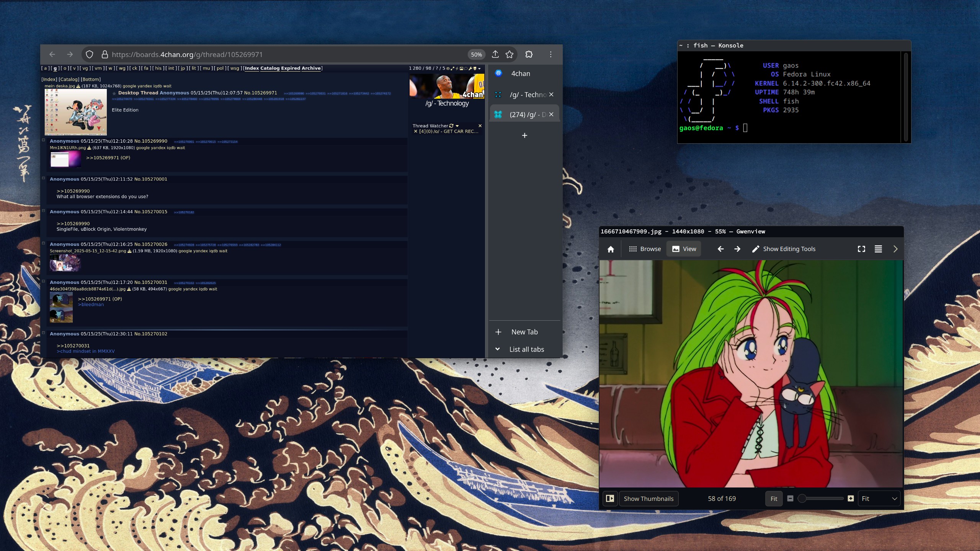The height and width of the screenshot is (551, 980).
Task: Click the OP Desktop Thread image thumbnail
Action: tap(76, 112)
